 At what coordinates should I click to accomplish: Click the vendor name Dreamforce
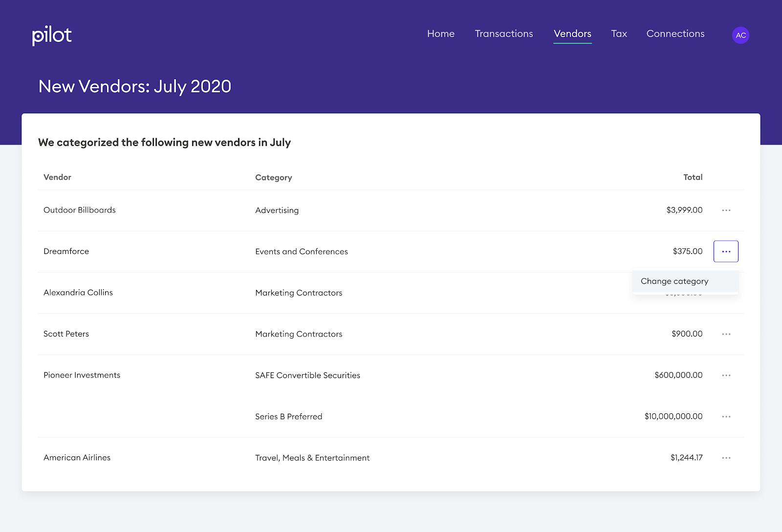[x=66, y=251]
